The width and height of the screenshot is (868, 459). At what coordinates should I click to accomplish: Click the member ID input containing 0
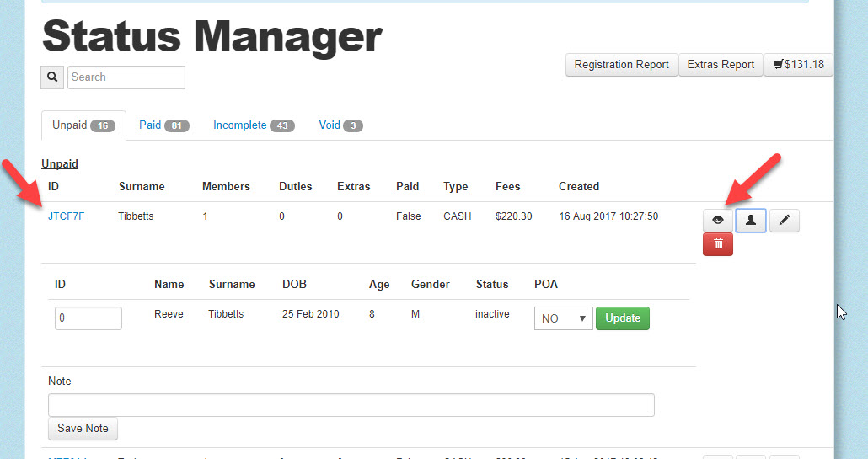[88, 318]
